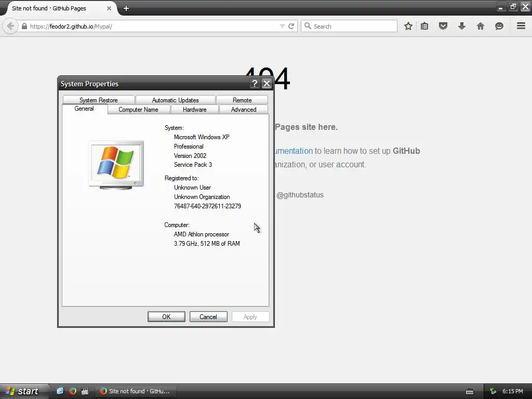The width and height of the screenshot is (532, 399).
Task: Switch to the System Restore tab
Action: (x=98, y=100)
